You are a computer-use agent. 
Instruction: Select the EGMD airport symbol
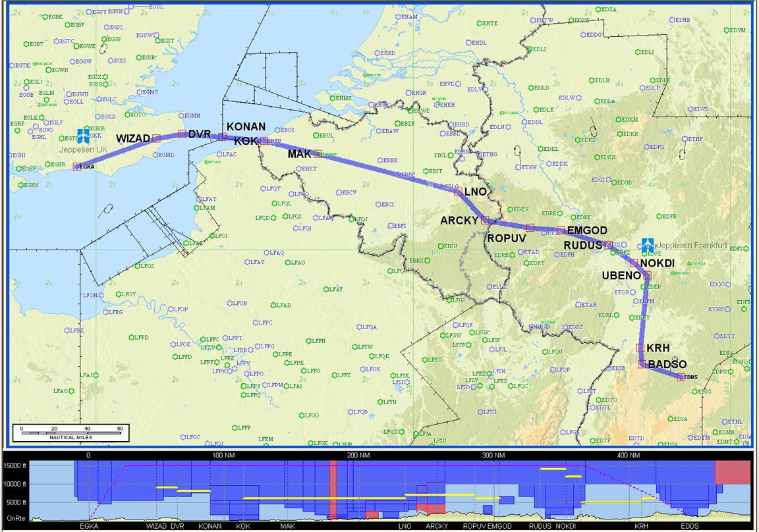click(x=155, y=155)
